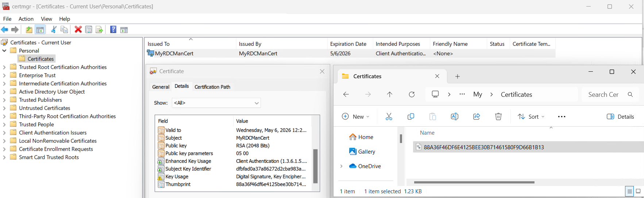
Task: Click Explorer Refresh icon
Action: (412, 95)
